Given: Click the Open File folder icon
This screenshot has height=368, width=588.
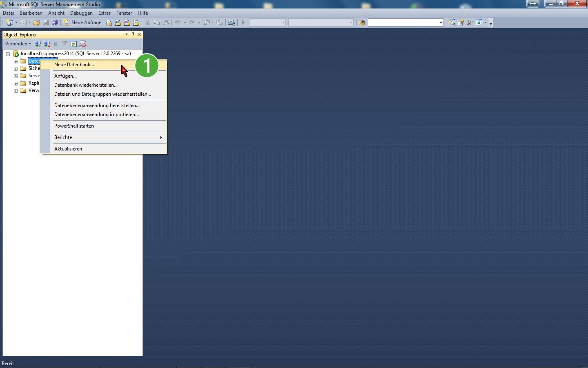Looking at the screenshot, I should pos(36,22).
